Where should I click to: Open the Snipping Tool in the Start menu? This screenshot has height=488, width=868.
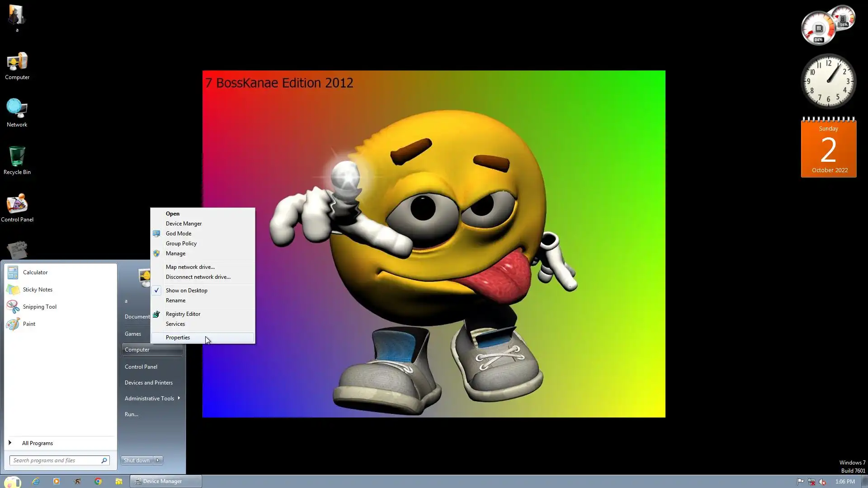pos(40,307)
